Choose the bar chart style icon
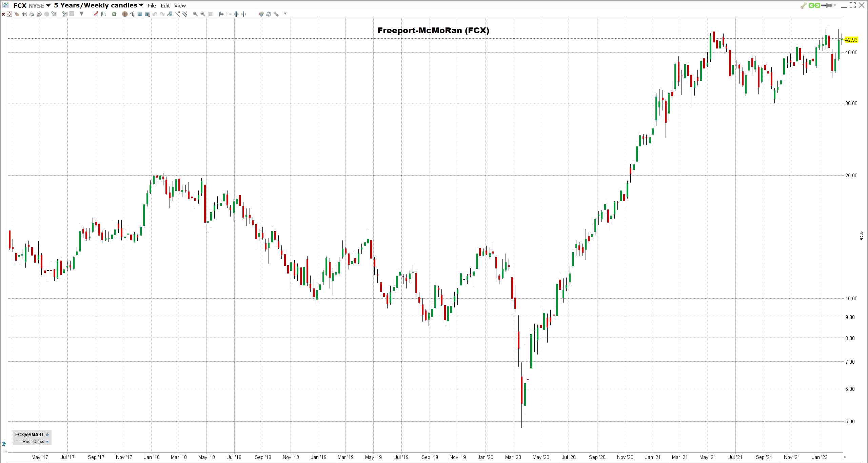The image size is (868, 463). click(x=103, y=14)
